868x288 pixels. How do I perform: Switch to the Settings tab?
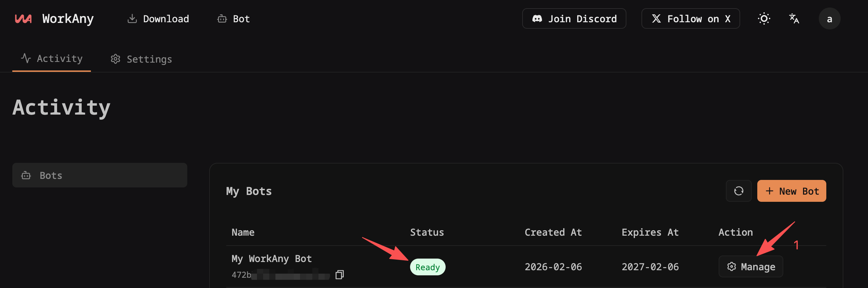(x=141, y=59)
